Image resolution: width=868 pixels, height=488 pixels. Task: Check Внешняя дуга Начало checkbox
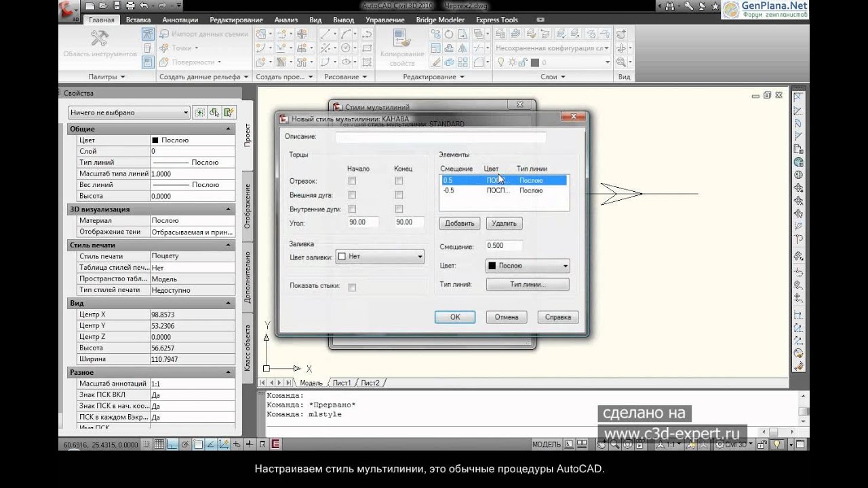[352, 195]
